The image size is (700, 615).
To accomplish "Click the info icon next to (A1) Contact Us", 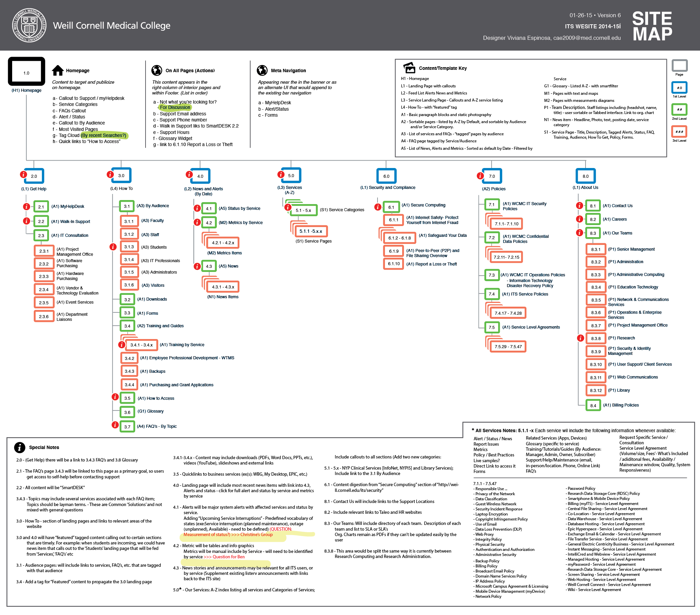I will point(580,205).
